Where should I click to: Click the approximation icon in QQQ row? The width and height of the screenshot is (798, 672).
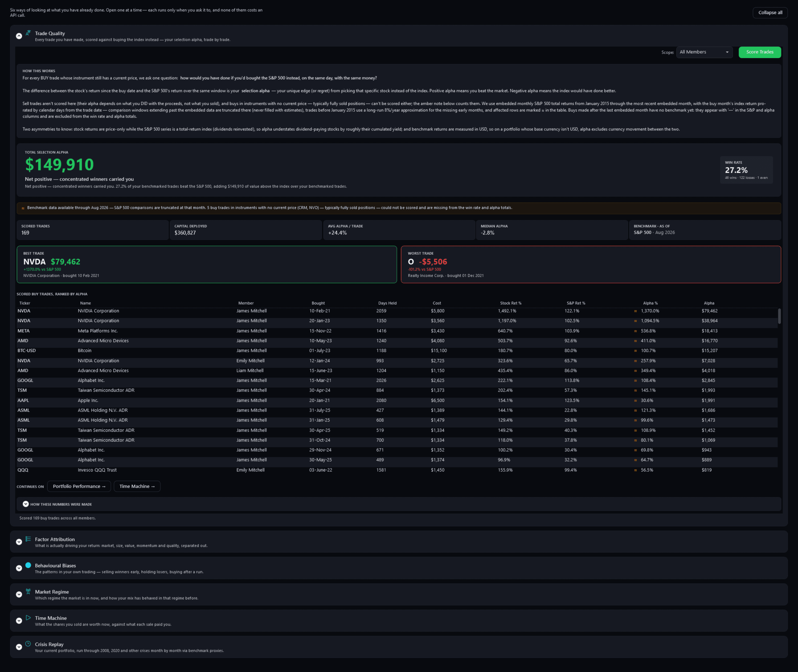click(635, 470)
